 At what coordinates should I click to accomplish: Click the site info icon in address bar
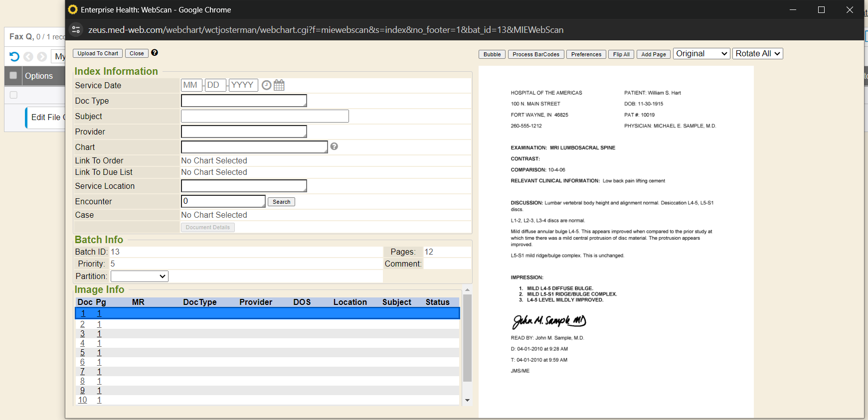pos(76,30)
